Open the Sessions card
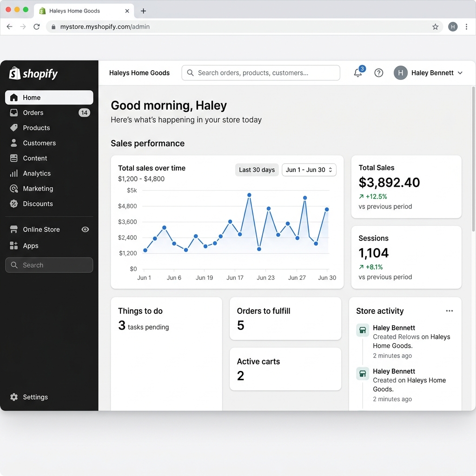Viewport: 476px width, 476px height. 406,257
